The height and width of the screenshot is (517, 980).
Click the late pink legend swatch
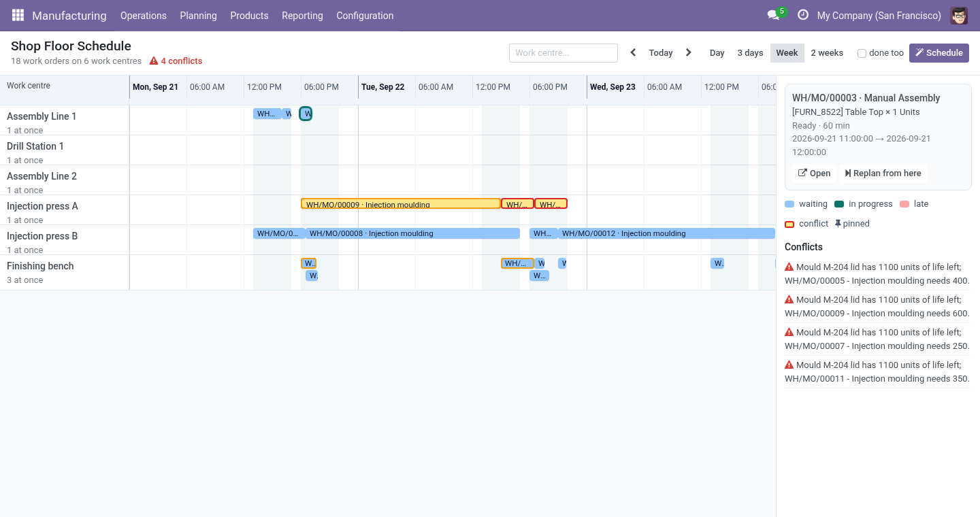[904, 204]
